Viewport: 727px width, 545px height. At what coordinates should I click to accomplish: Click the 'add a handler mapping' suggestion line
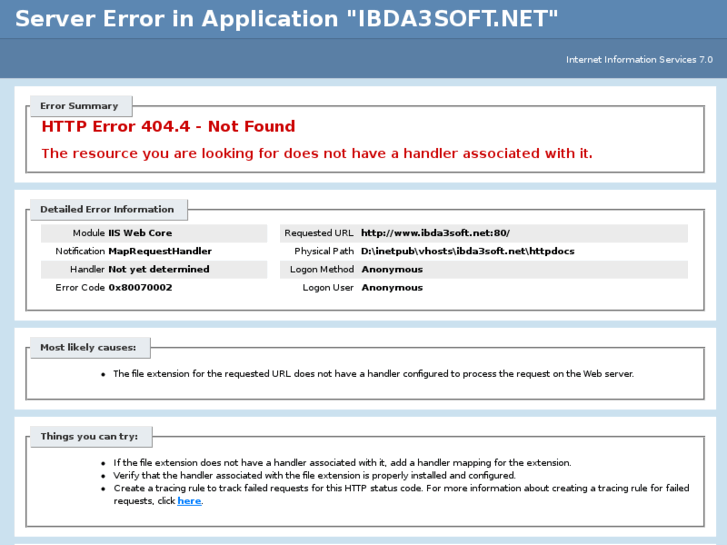(342, 462)
